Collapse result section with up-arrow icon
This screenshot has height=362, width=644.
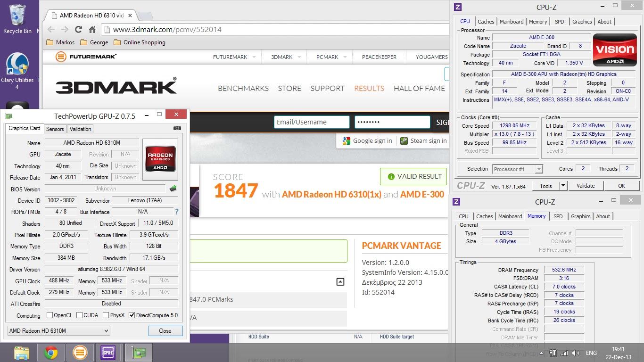click(340, 282)
